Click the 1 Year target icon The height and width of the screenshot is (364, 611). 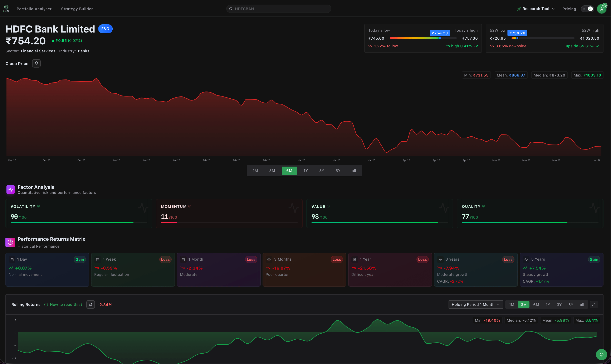(355, 260)
